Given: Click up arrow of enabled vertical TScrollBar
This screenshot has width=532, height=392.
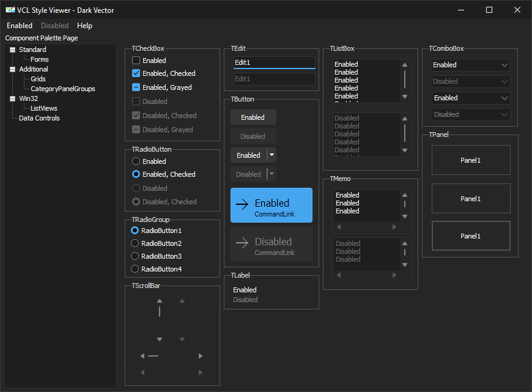Looking at the screenshot, I should point(160,301).
